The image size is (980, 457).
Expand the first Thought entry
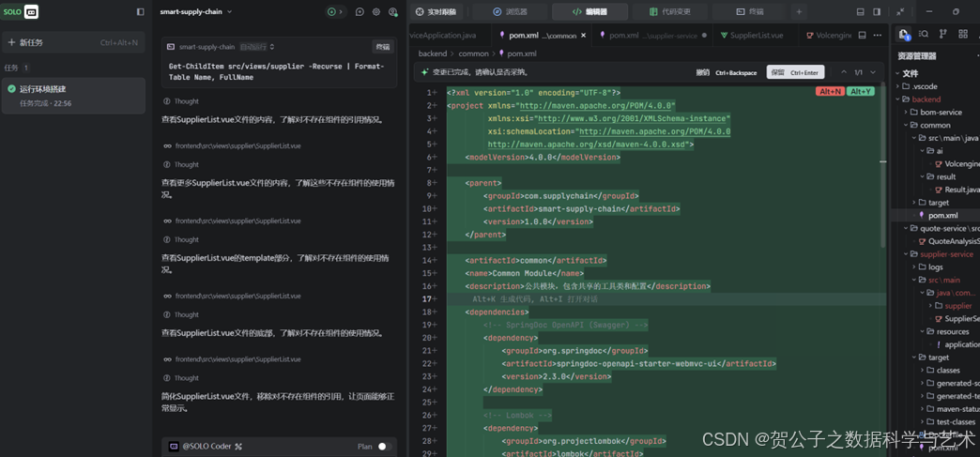[x=181, y=101]
